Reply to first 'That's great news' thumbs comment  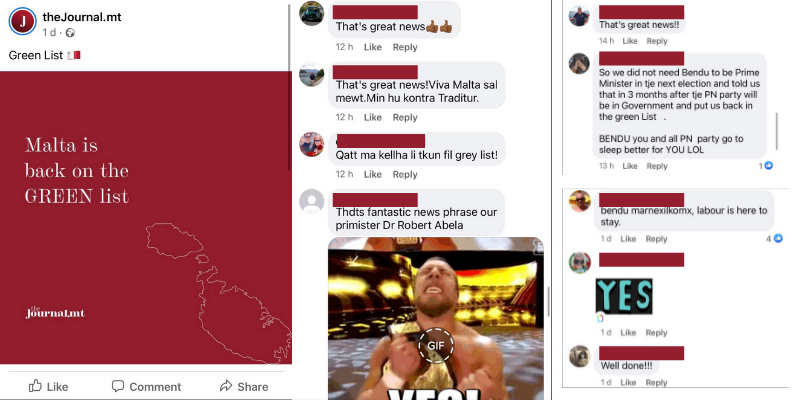pyautogui.click(x=405, y=47)
